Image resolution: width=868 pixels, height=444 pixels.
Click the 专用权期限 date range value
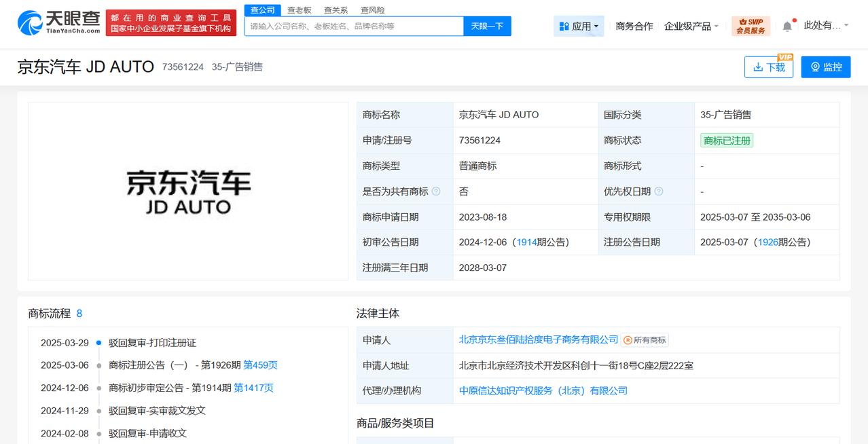755,217
